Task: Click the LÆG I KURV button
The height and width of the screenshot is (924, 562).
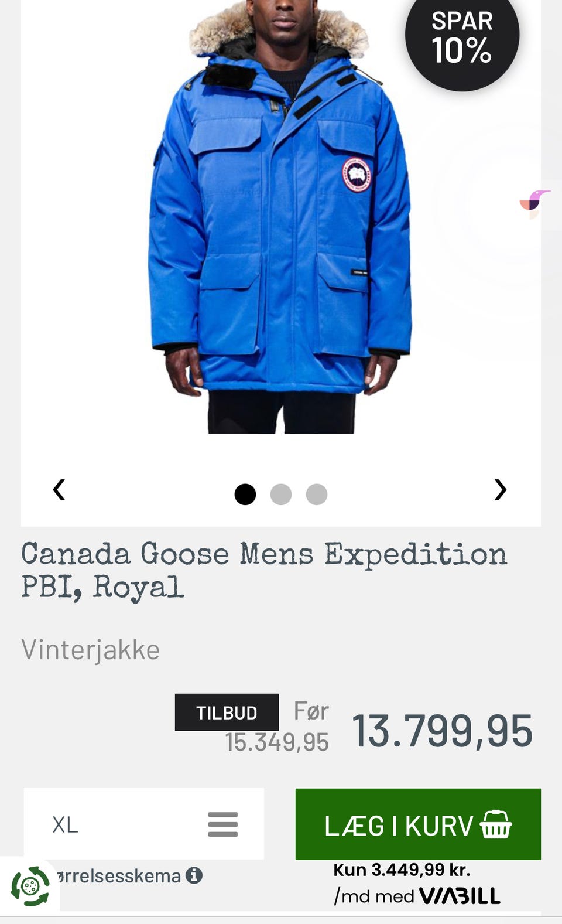Action: pos(418,824)
